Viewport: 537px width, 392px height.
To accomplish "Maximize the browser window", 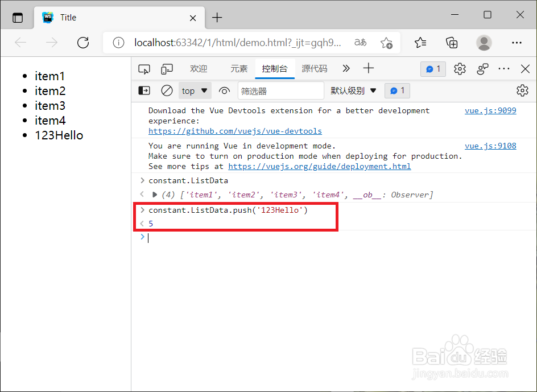I will (488, 15).
